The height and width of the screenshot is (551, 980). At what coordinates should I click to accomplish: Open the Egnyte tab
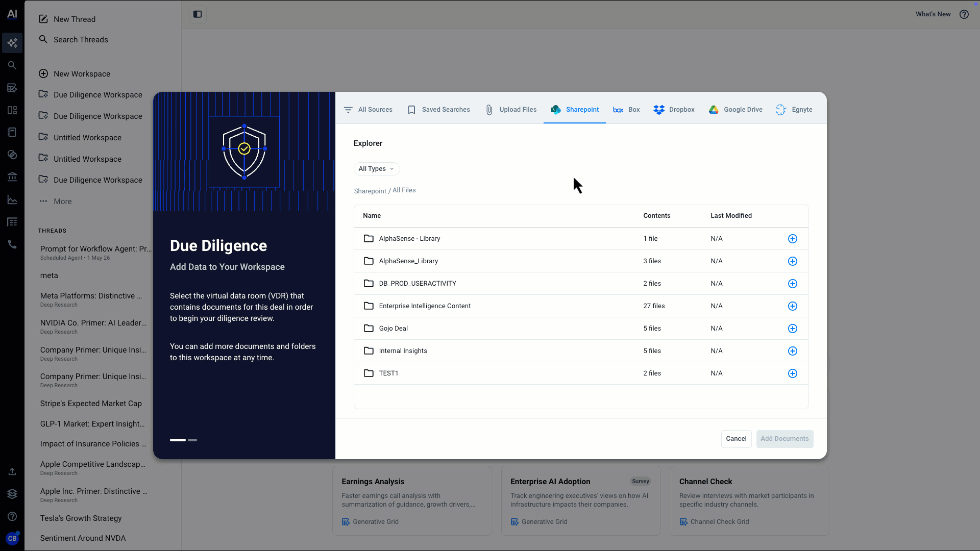[x=794, y=110]
